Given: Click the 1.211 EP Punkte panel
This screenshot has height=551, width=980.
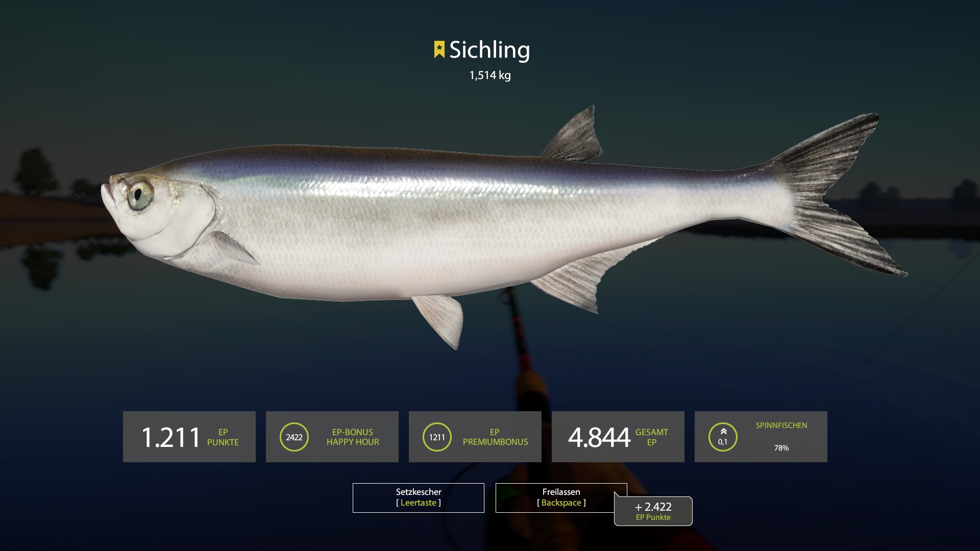Looking at the screenshot, I should pyautogui.click(x=189, y=437).
